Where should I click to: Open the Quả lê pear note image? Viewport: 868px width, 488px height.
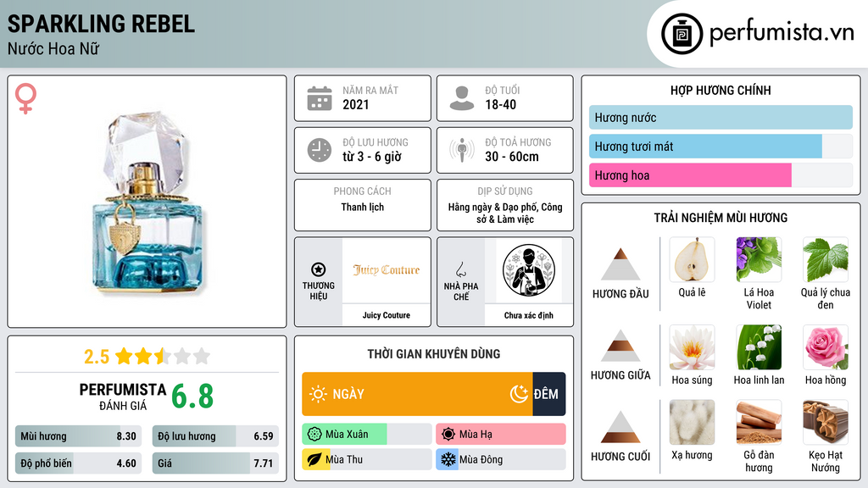[x=692, y=259]
